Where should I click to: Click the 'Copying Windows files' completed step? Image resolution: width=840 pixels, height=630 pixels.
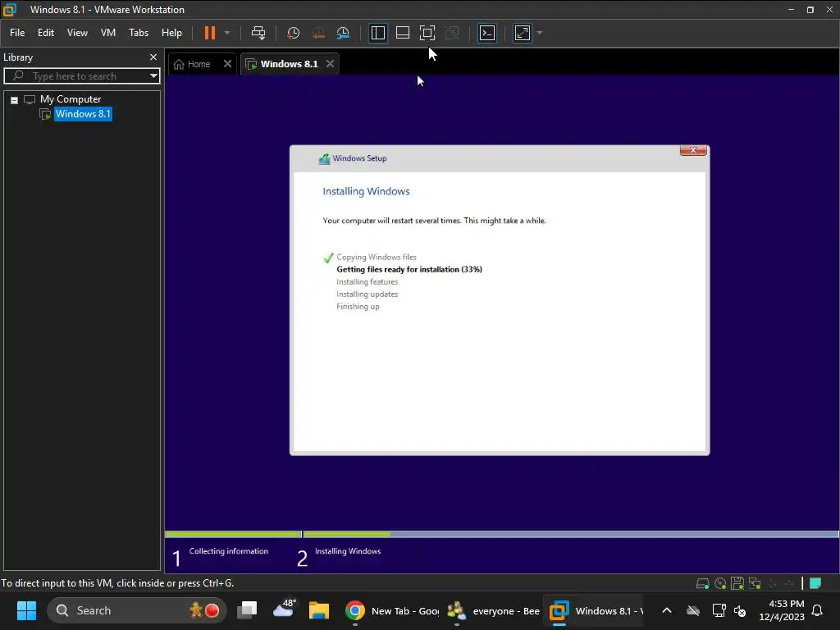(x=376, y=257)
